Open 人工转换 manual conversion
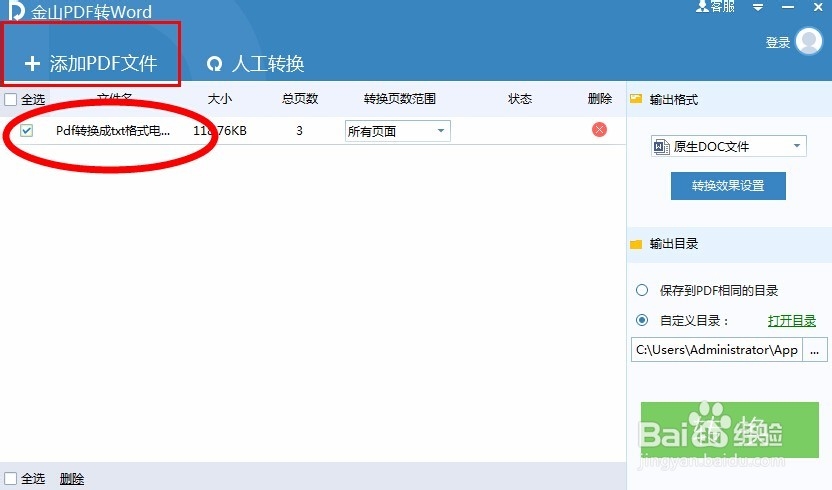The width and height of the screenshot is (832, 490). pos(255,64)
